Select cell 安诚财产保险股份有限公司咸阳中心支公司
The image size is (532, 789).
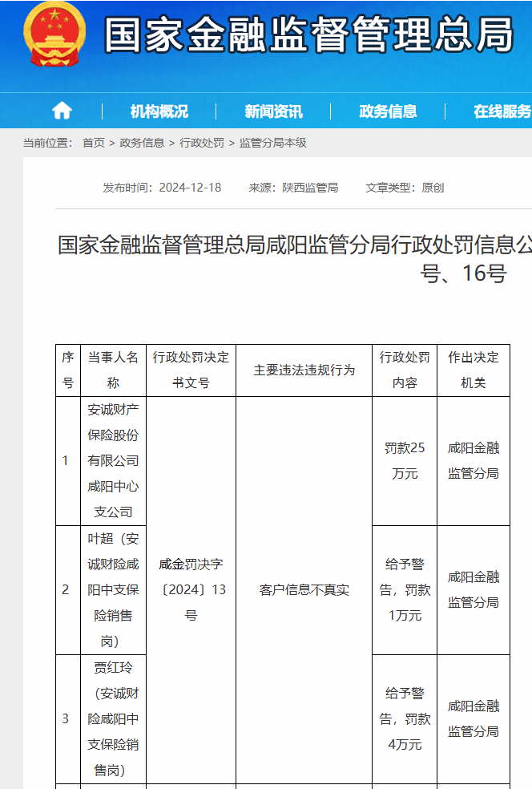point(113,461)
